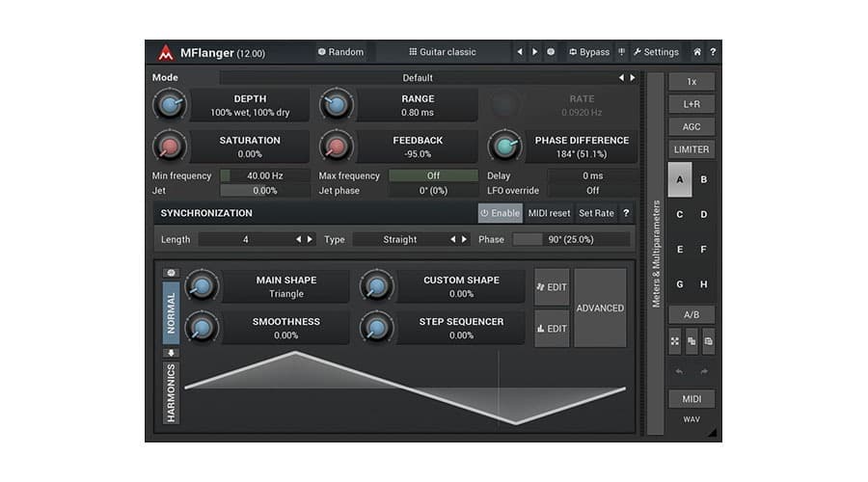Click the LFO override Off field
The width and height of the screenshot is (868, 482).
[592, 191]
